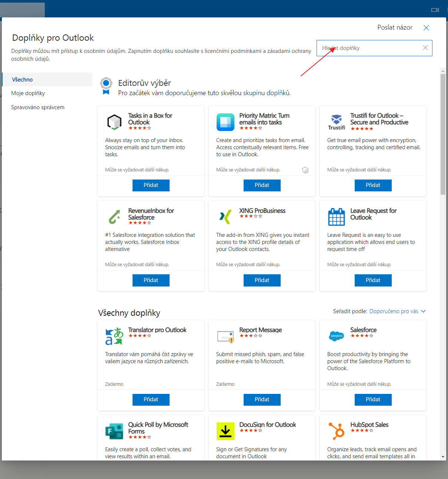
Task: Click the Trustifi logo icon
Action: [337, 122]
